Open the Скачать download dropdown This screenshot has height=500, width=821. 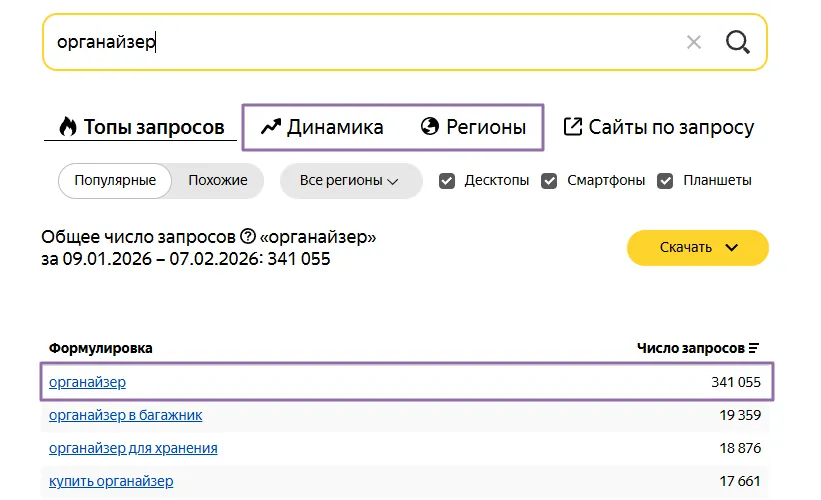[697, 248]
